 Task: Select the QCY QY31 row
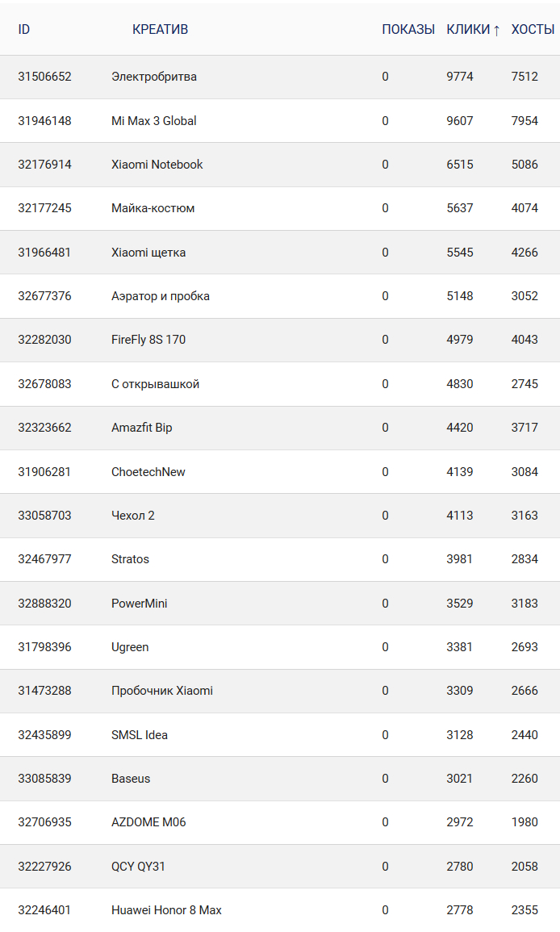(x=139, y=867)
